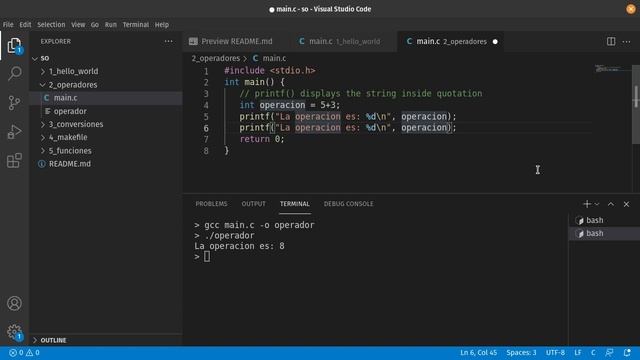Close the unsaved main.c 2_operadores tab

pyautogui.click(x=495, y=42)
